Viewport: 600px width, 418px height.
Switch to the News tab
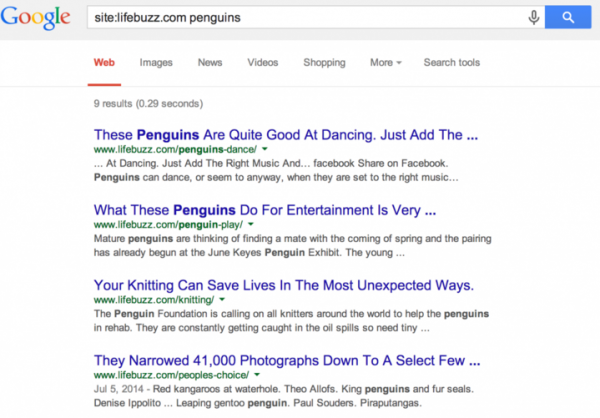tap(210, 63)
